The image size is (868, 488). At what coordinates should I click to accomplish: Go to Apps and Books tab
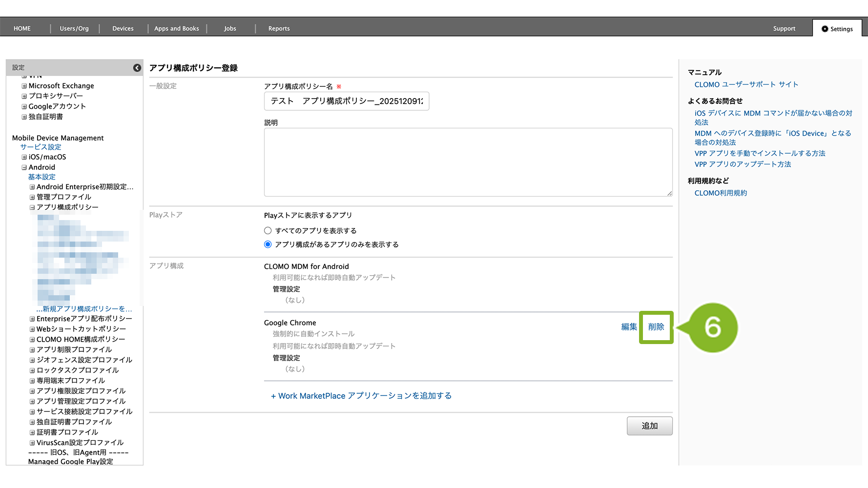point(176,29)
